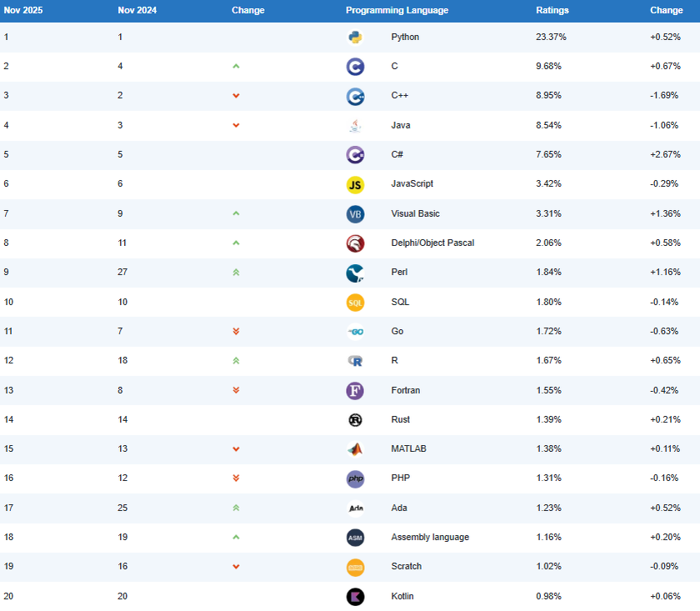Click the Python logo icon
This screenshot has height=611, width=700.
(x=355, y=38)
